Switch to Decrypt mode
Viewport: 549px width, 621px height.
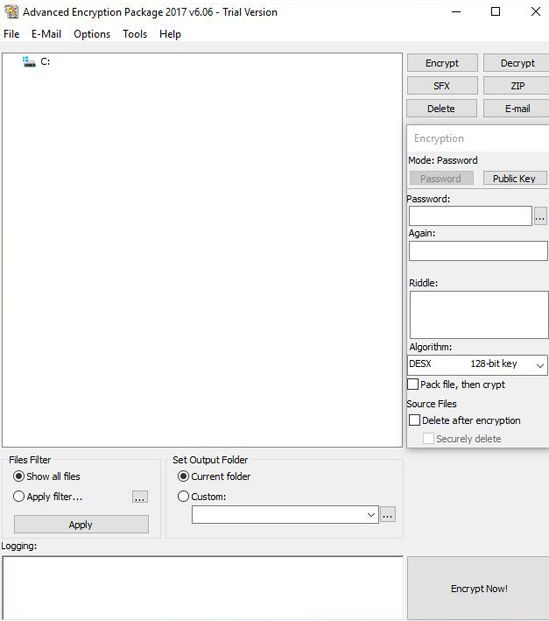517,63
